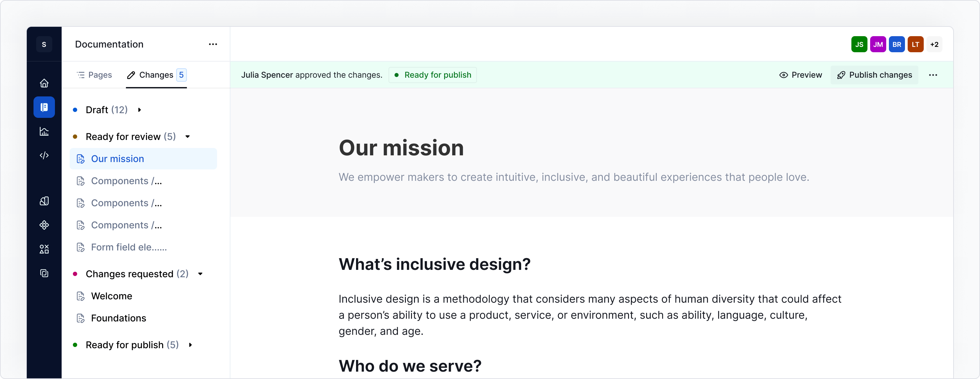
Task: Expand the Ready for publish section
Action: pyautogui.click(x=190, y=345)
